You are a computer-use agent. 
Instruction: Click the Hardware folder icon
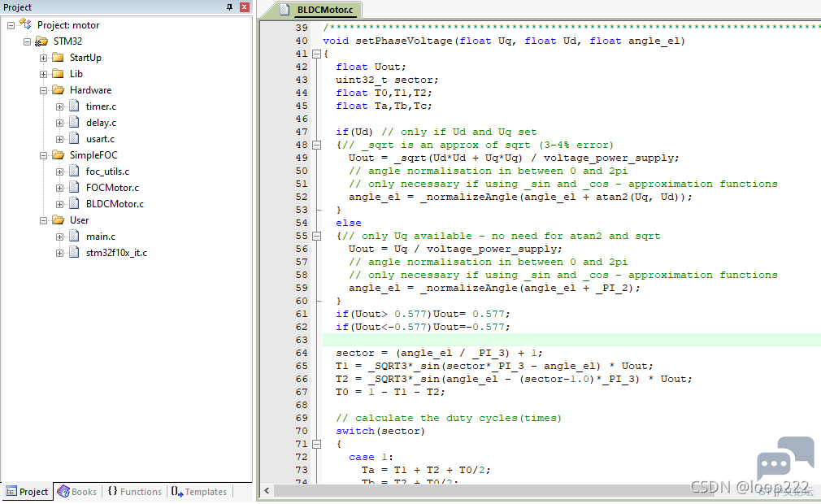pos(58,89)
